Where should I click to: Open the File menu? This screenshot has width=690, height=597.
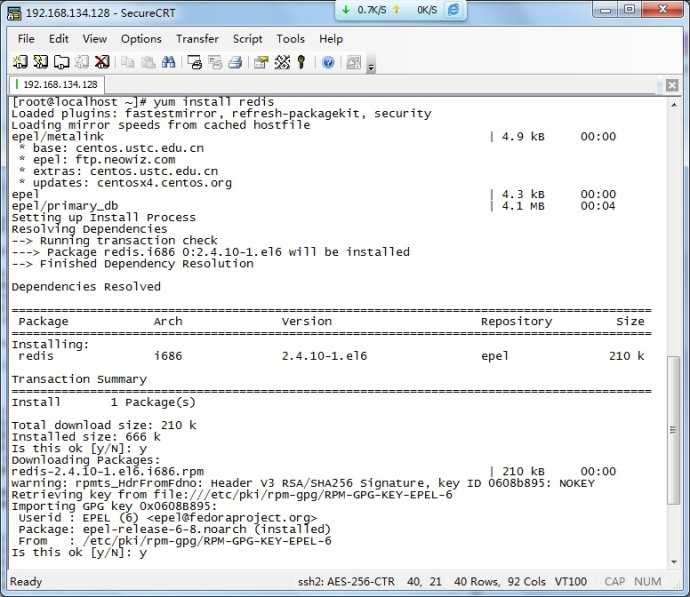pos(26,39)
